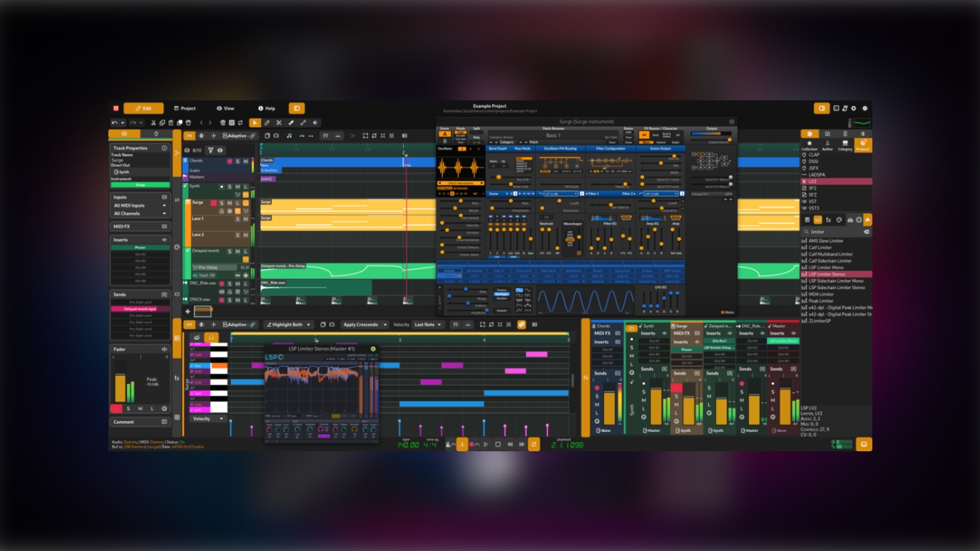Viewport: 980px width, 551px height.
Task: Open the Project tab
Action: (185, 108)
